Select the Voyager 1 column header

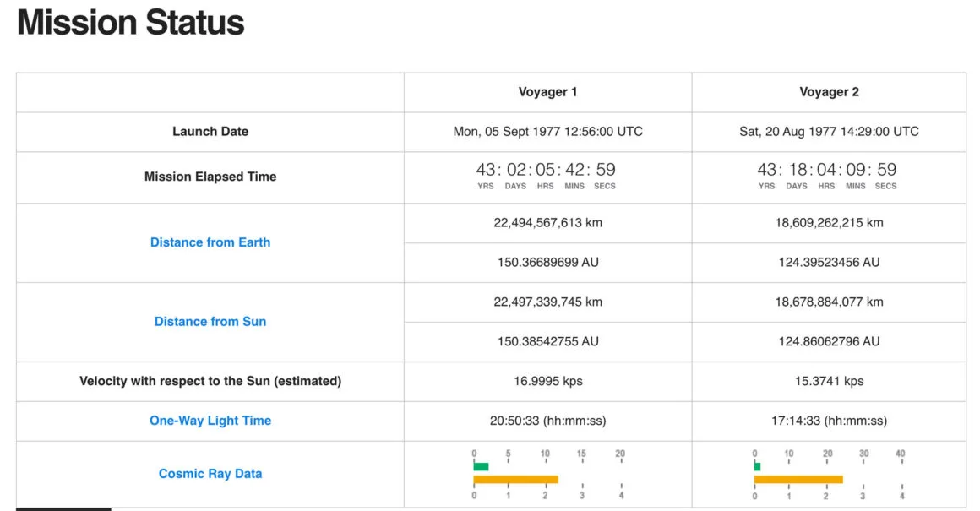point(547,92)
